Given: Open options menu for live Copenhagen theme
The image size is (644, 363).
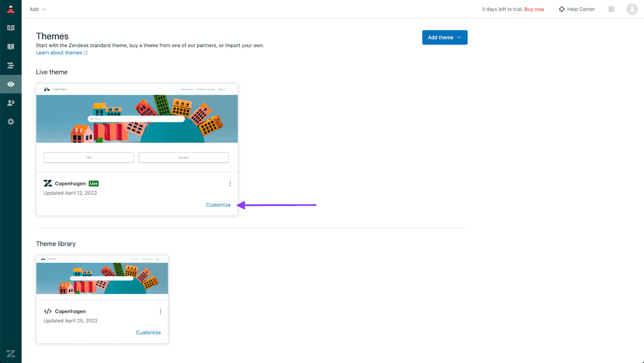Looking at the screenshot, I should pos(230,184).
